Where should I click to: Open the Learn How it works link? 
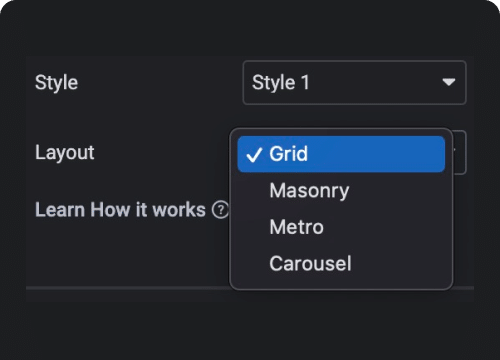(120, 210)
